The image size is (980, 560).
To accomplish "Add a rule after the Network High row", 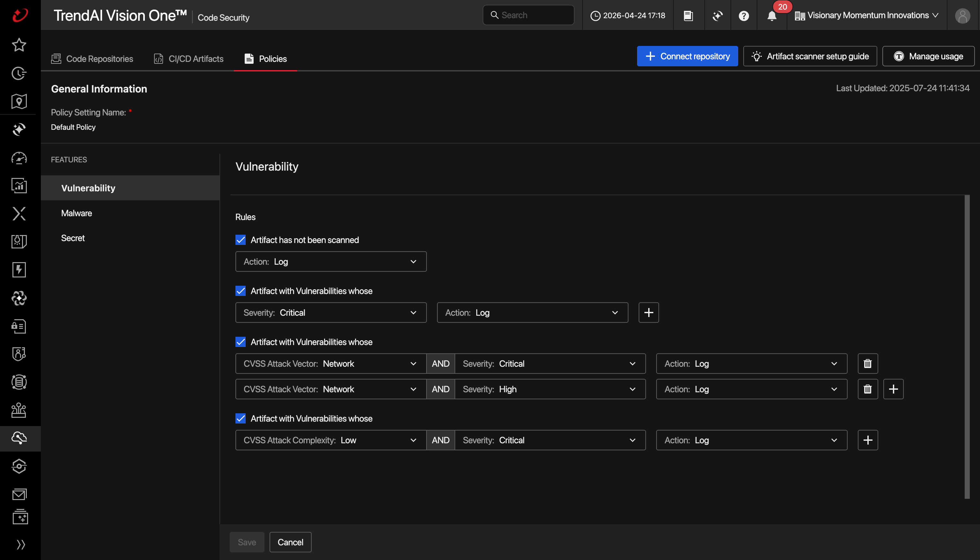I will click(x=893, y=389).
